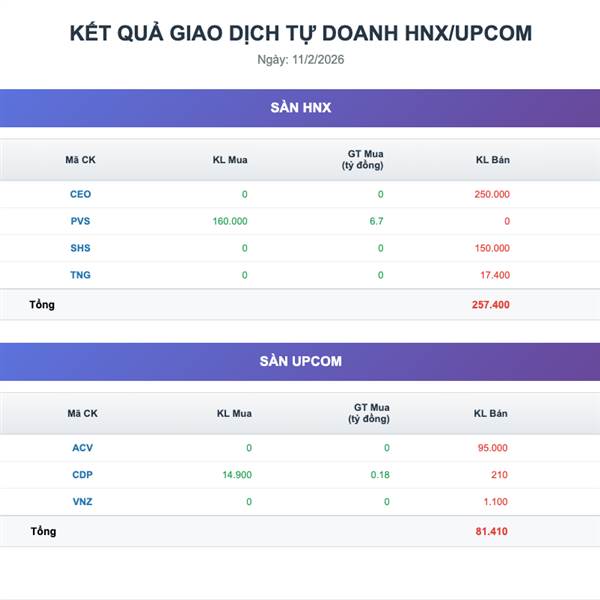This screenshot has width=600, height=600.
Task: Select the UPCOM total value 81.410
Action: 491,531
